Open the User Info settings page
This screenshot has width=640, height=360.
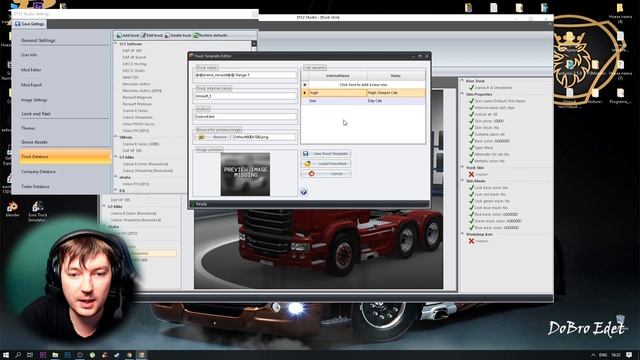(29, 55)
